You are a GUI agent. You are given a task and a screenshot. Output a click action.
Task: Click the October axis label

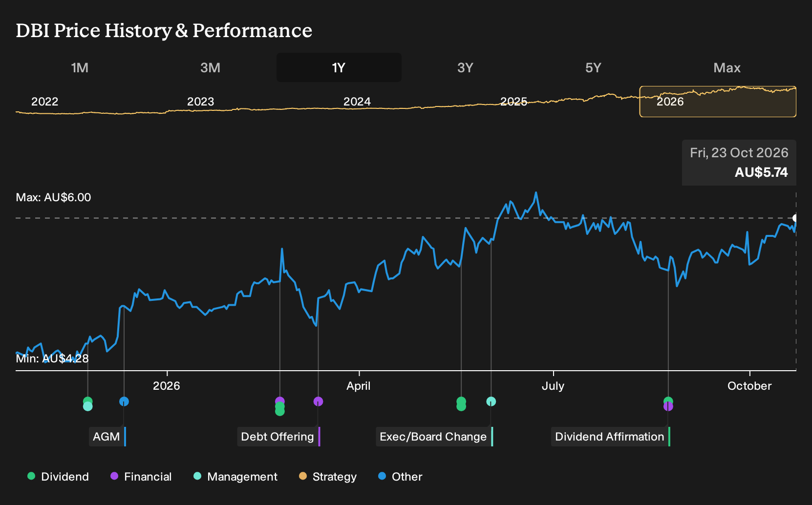749,386
